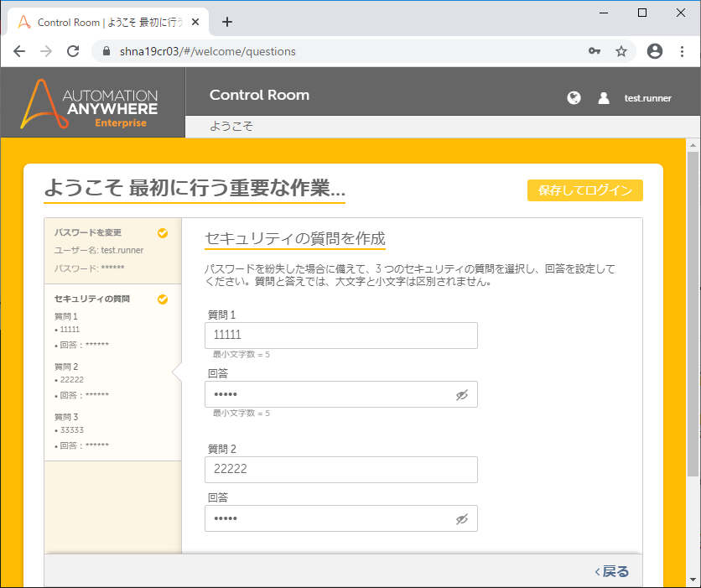The width and height of the screenshot is (701, 588).
Task: Click the 質問 2 text field containing 22222
Action: (x=340, y=470)
